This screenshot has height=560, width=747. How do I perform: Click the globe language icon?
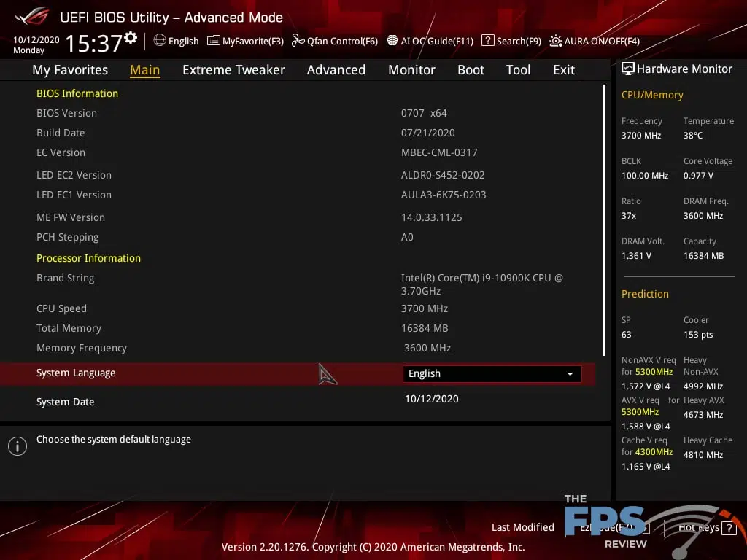tap(160, 41)
